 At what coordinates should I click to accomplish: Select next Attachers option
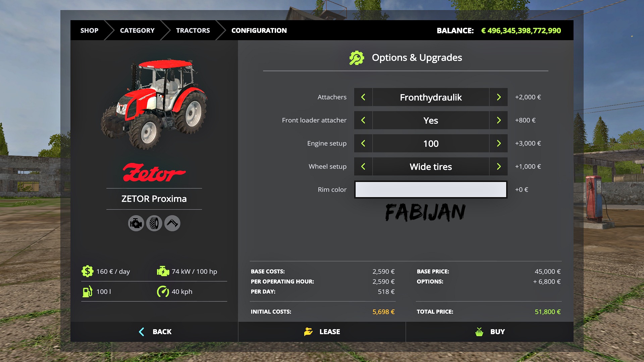pos(498,97)
